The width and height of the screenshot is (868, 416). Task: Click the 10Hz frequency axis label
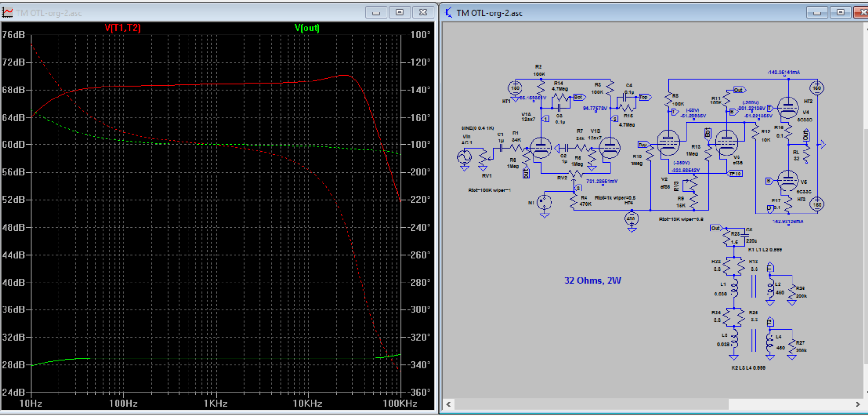(x=30, y=404)
